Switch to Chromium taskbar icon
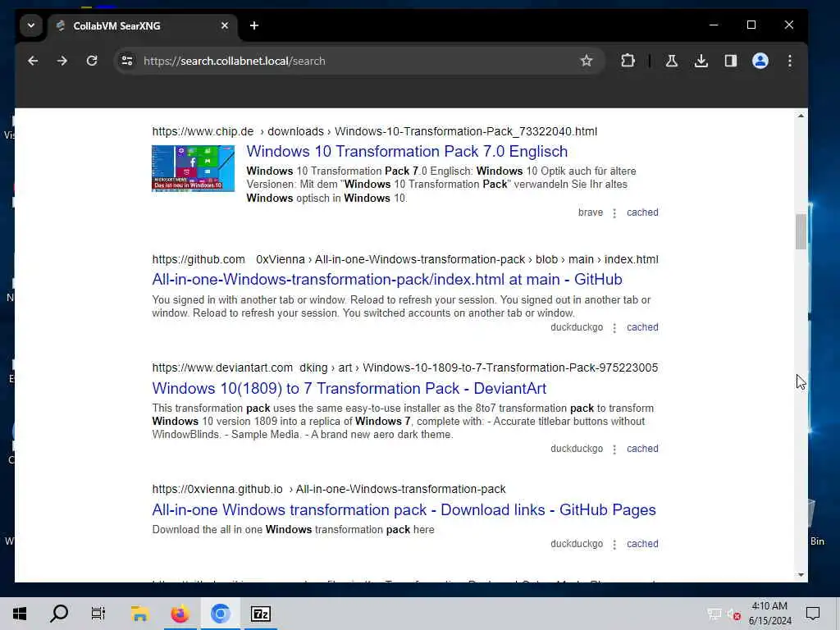The height and width of the screenshot is (630, 840). 220,614
